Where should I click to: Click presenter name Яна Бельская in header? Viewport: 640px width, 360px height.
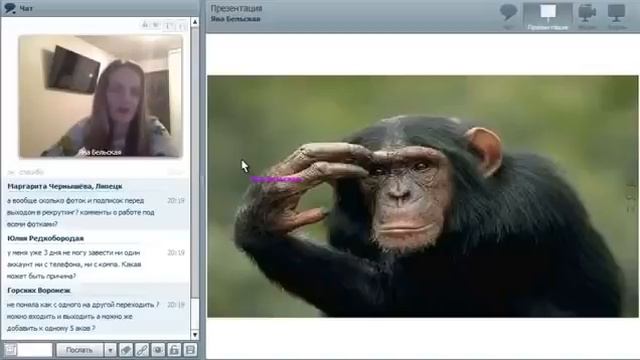(x=236, y=19)
